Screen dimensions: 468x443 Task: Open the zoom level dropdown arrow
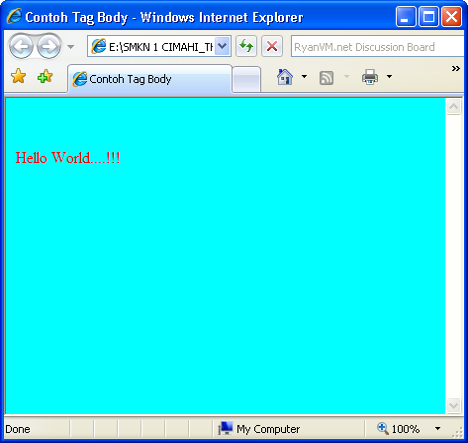point(438,429)
